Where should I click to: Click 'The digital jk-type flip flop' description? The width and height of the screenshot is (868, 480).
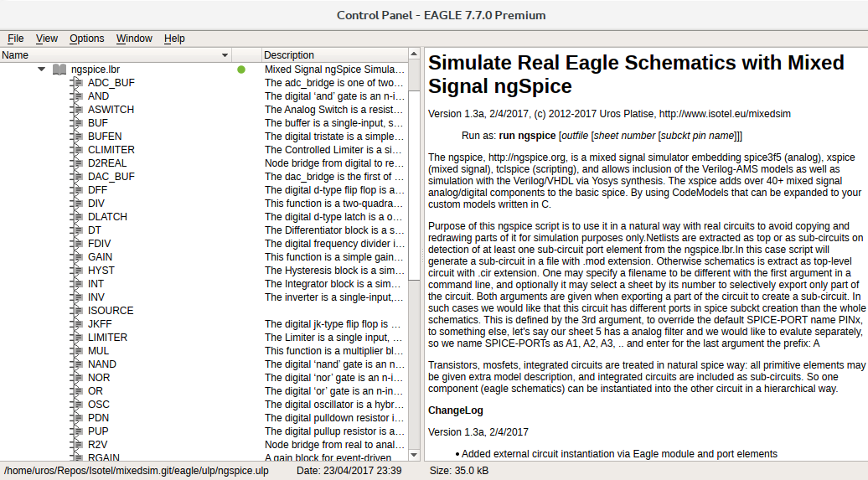point(333,324)
